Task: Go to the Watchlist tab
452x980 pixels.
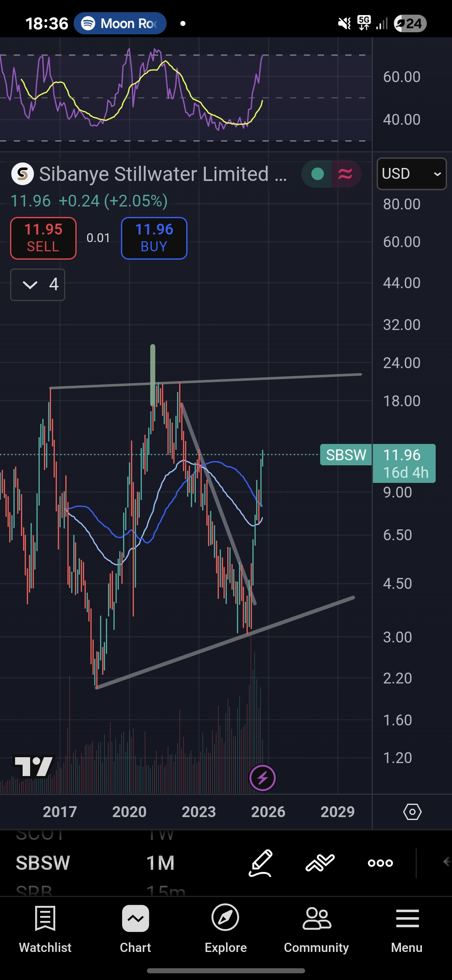Action: pos(45,930)
